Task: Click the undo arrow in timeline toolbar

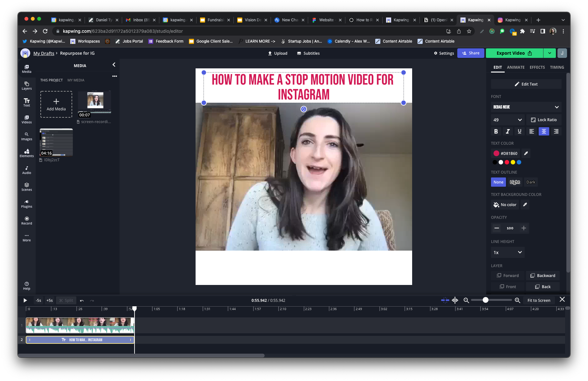Action: pyautogui.click(x=82, y=301)
